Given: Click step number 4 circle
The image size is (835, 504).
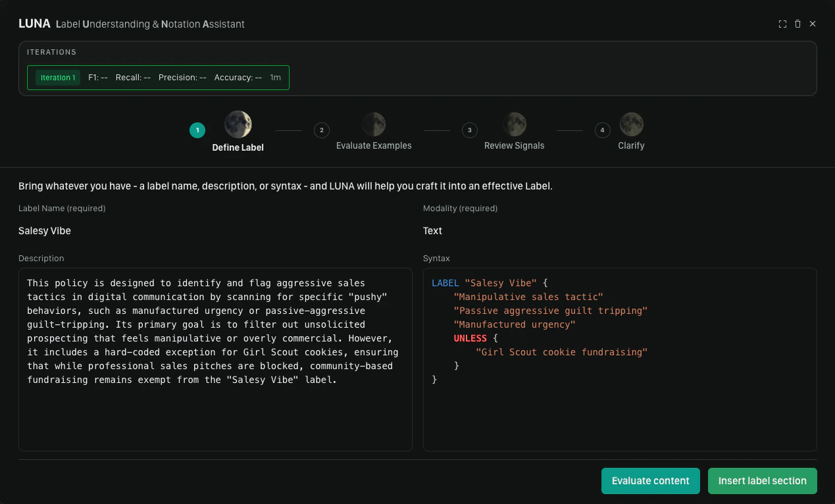Looking at the screenshot, I should [x=603, y=130].
